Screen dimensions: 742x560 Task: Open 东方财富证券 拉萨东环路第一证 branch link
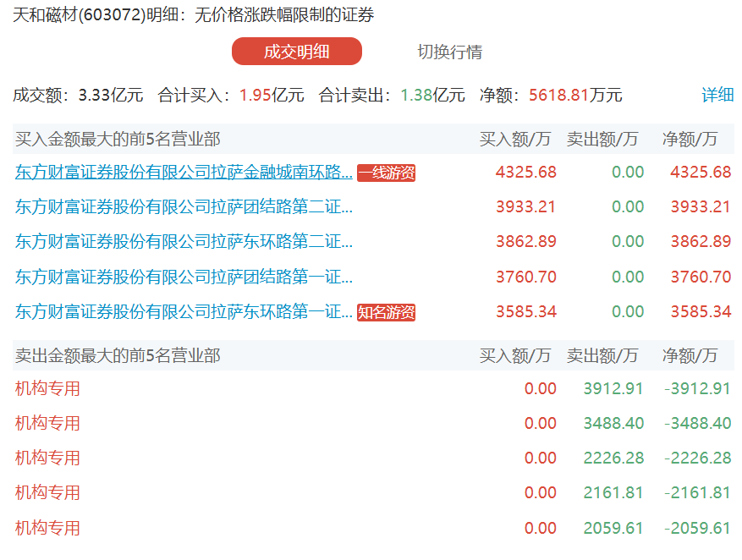click(184, 311)
